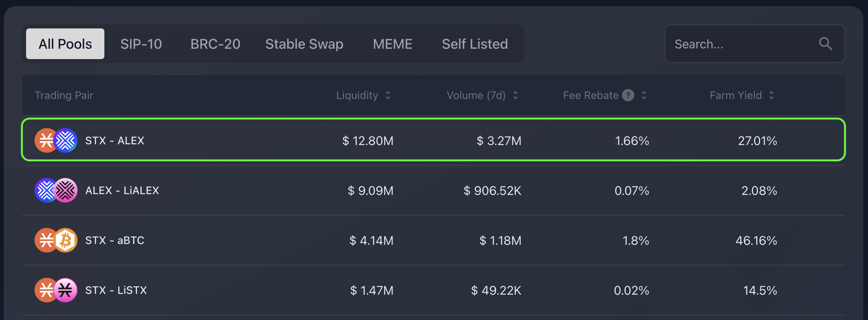Screen dimensions: 868x320
Task: Click the 2.08% farm yield value
Action: coord(759,191)
